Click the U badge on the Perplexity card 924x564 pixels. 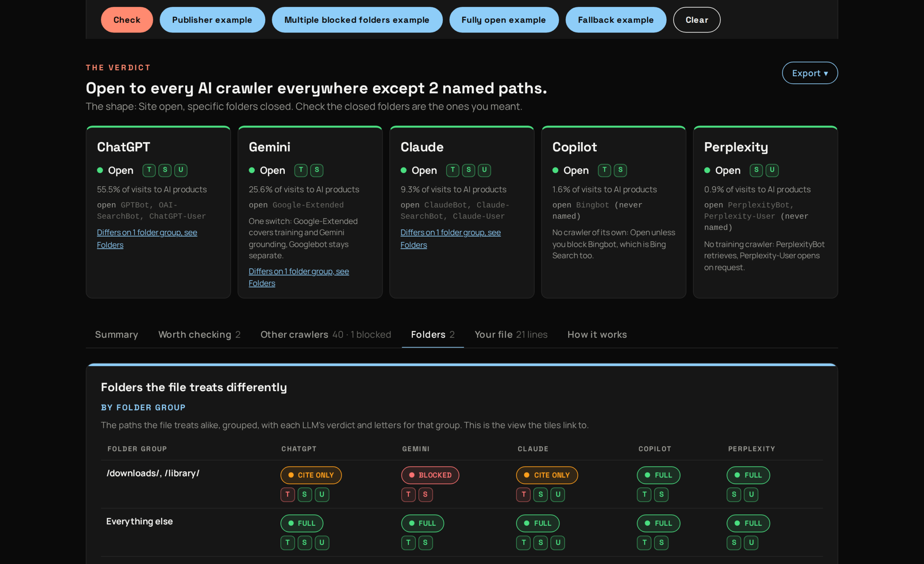click(x=772, y=170)
